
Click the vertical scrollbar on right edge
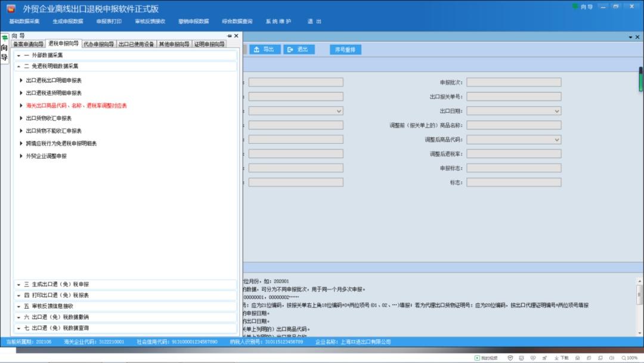[640, 81]
